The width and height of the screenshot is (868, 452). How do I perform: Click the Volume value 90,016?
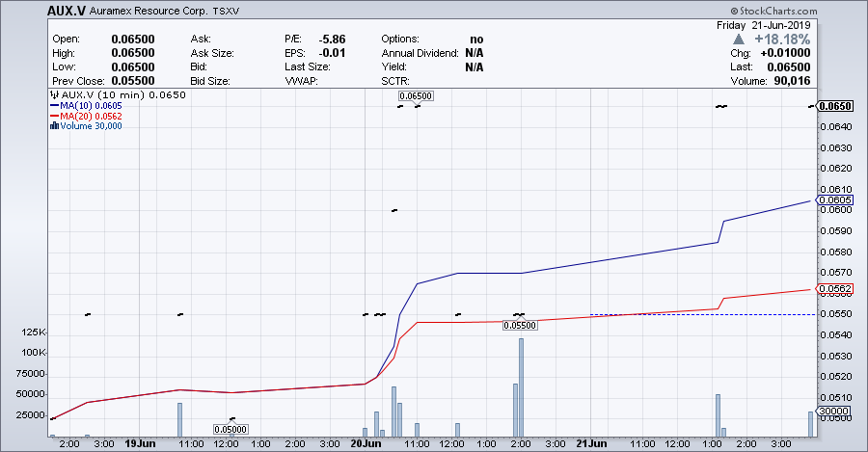(x=793, y=81)
